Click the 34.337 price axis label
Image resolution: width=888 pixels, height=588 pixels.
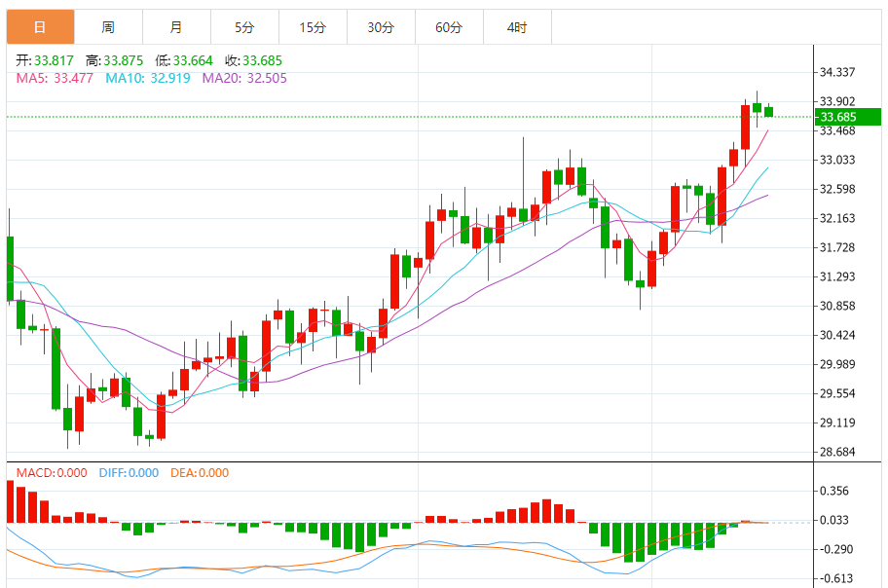pyautogui.click(x=837, y=72)
